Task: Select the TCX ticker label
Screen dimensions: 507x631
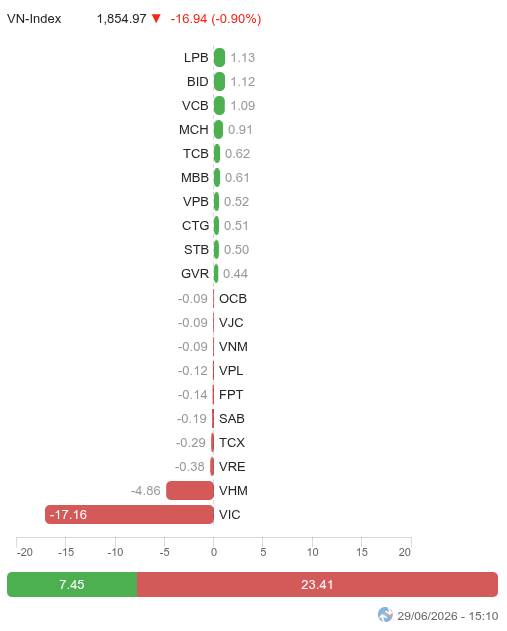Action: click(232, 443)
